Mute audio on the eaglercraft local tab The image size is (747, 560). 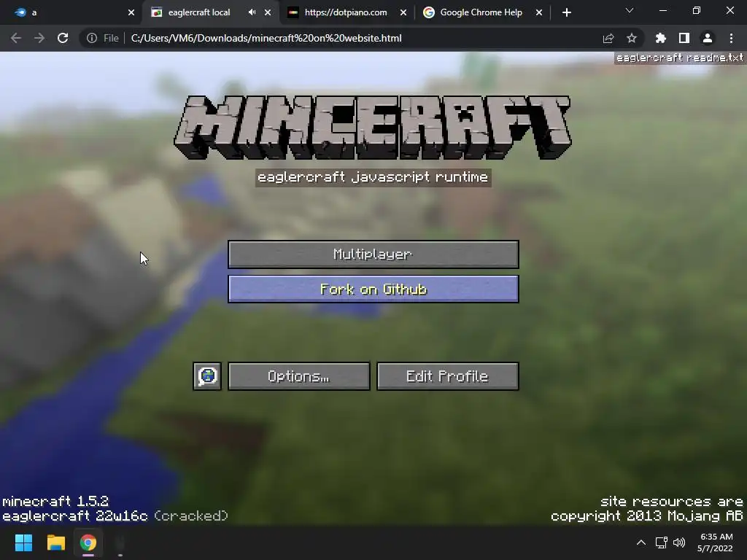tap(252, 12)
